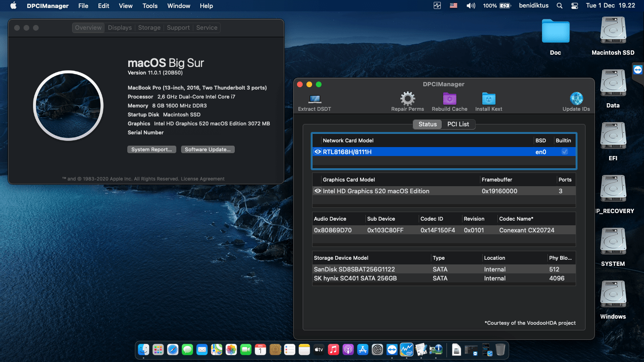Open Finder from the Dock
Image resolution: width=644 pixels, height=362 pixels.
[x=143, y=349]
